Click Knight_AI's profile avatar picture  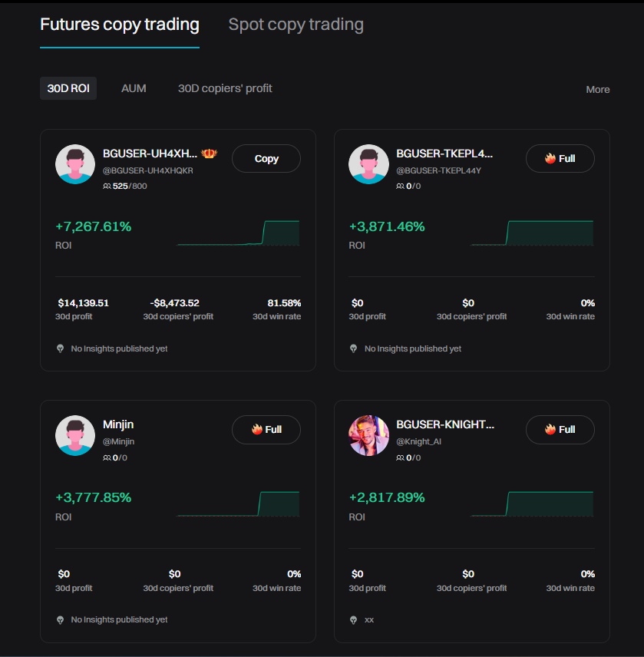click(x=368, y=435)
